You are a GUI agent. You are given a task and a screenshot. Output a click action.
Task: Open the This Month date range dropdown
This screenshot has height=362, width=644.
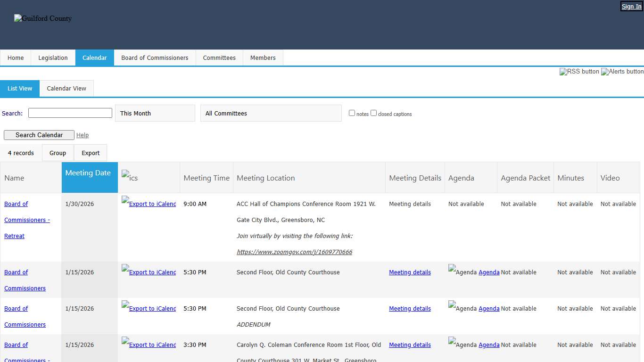point(155,113)
